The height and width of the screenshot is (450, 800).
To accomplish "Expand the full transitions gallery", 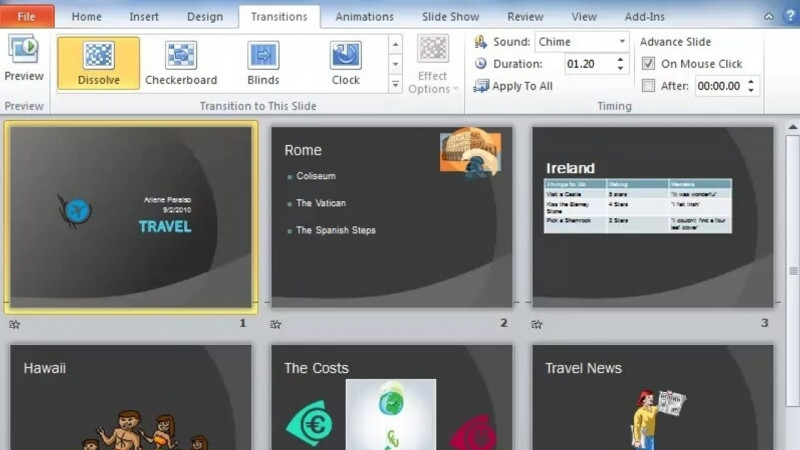I will pos(395,84).
